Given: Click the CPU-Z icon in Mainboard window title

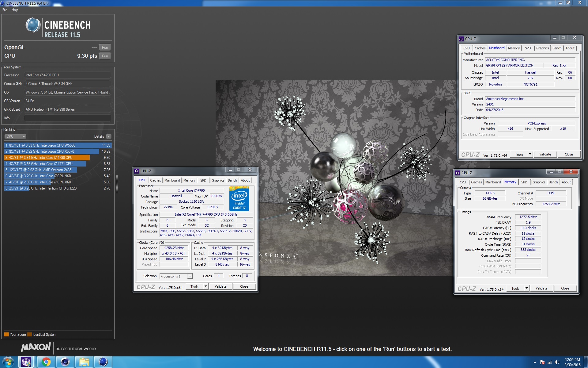Looking at the screenshot, I should pos(461,39).
